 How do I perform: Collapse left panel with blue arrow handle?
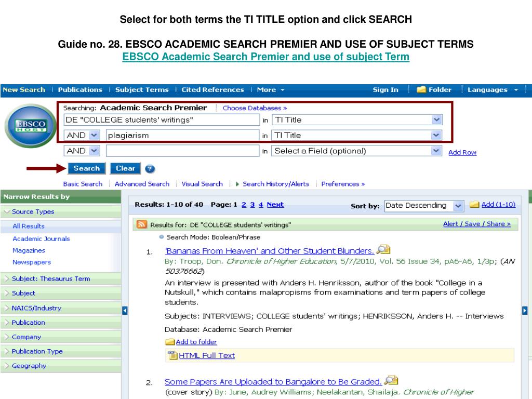(125, 311)
